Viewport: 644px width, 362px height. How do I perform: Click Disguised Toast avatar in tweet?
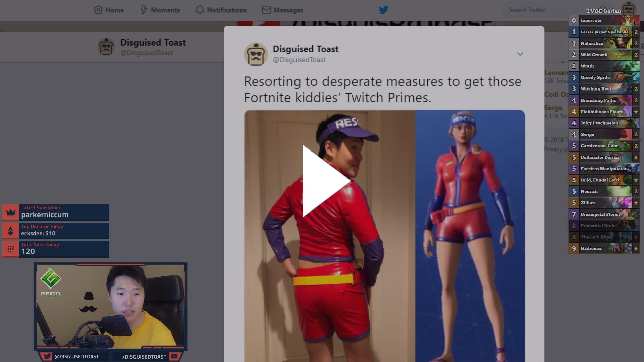[256, 54]
